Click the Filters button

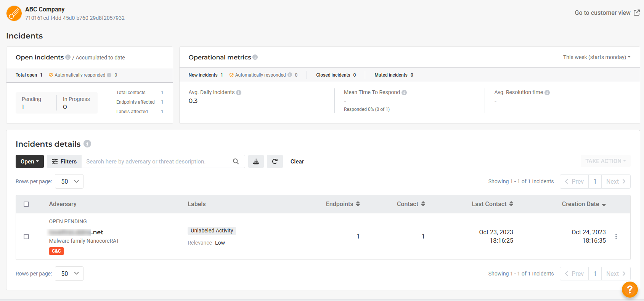[64, 162]
